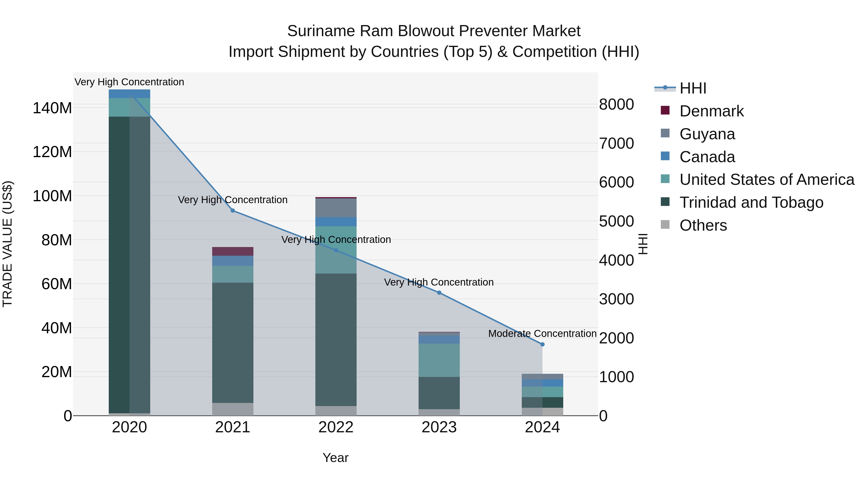Click the United States segment in 2024 bar
Viewport: 868px width, 488px height.
(x=542, y=392)
